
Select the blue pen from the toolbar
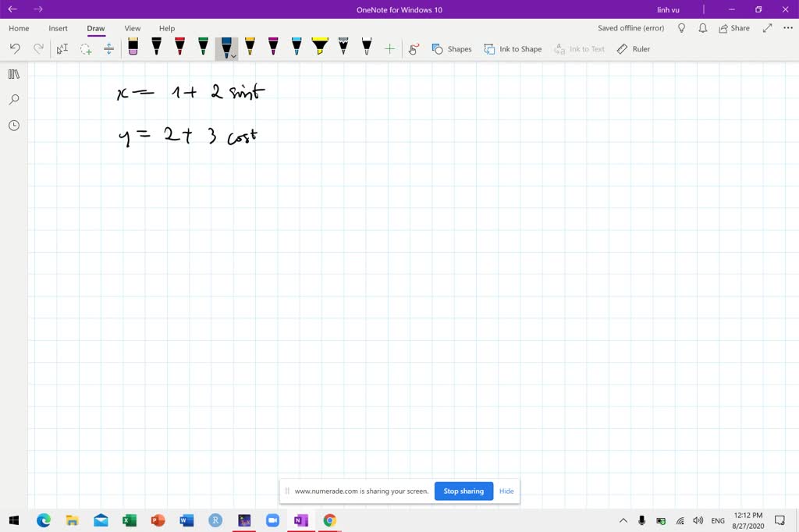coord(225,47)
